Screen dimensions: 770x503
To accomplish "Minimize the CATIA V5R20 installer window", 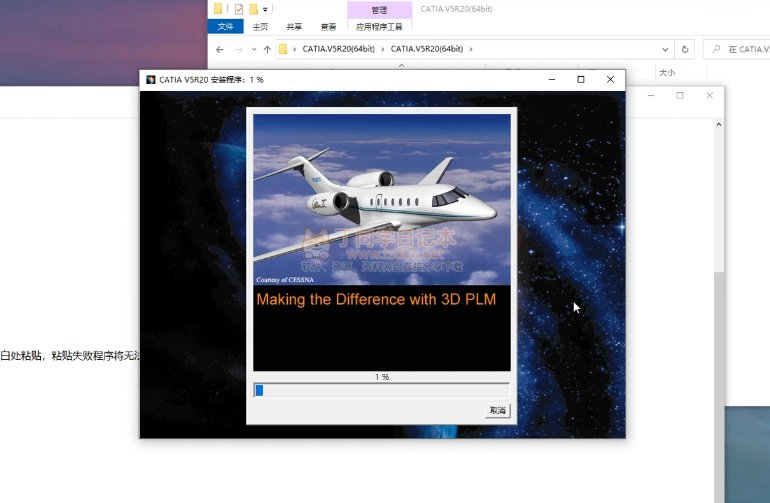I will pos(552,79).
